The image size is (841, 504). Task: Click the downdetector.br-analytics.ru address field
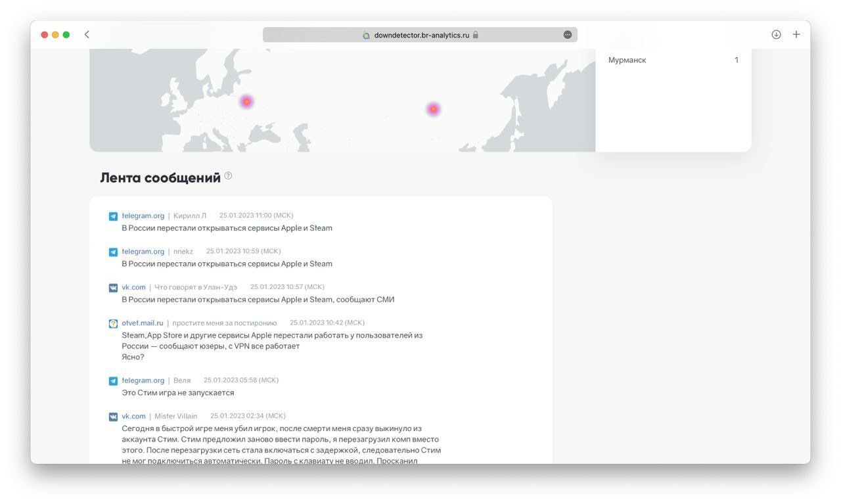420,35
